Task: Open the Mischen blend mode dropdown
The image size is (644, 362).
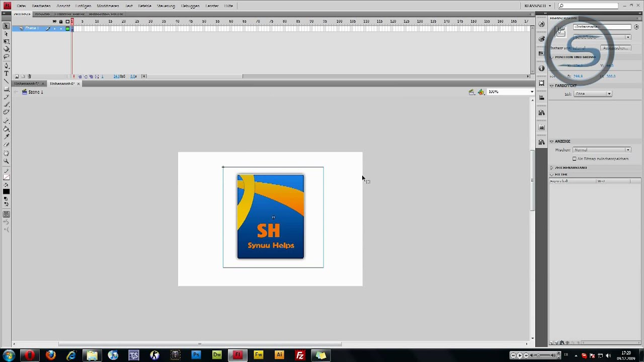Action: 602,150
